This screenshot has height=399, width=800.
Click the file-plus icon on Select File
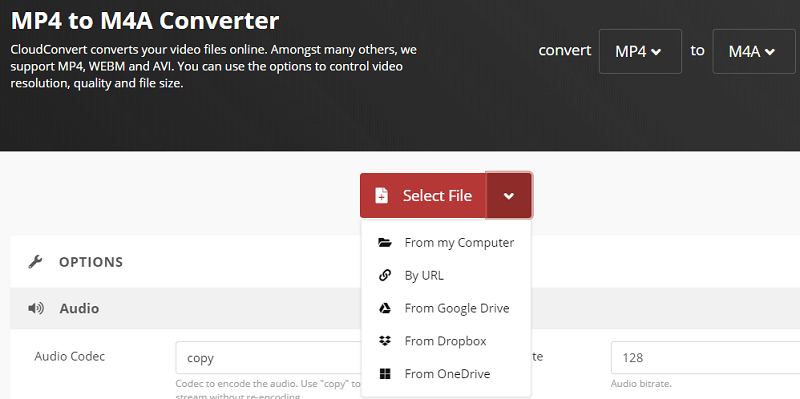pyautogui.click(x=382, y=196)
